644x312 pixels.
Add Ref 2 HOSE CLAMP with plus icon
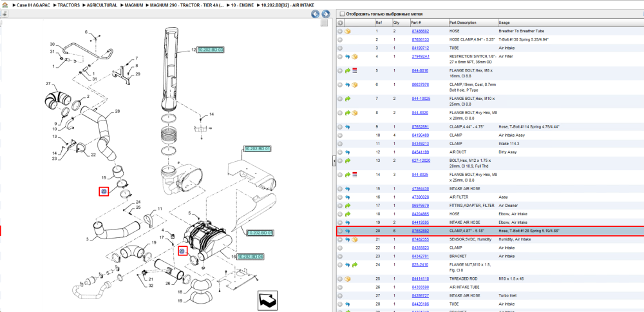click(341, 40)
